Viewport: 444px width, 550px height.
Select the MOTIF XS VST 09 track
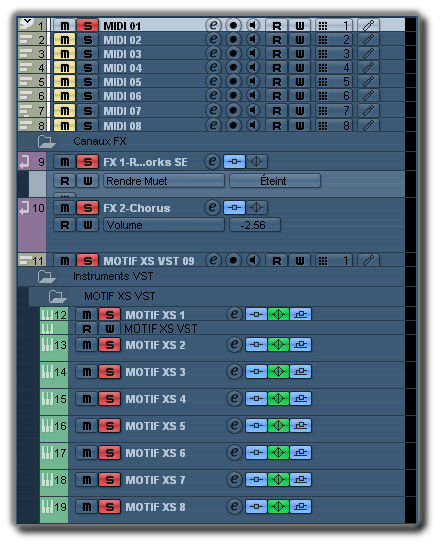click(149, 261)
